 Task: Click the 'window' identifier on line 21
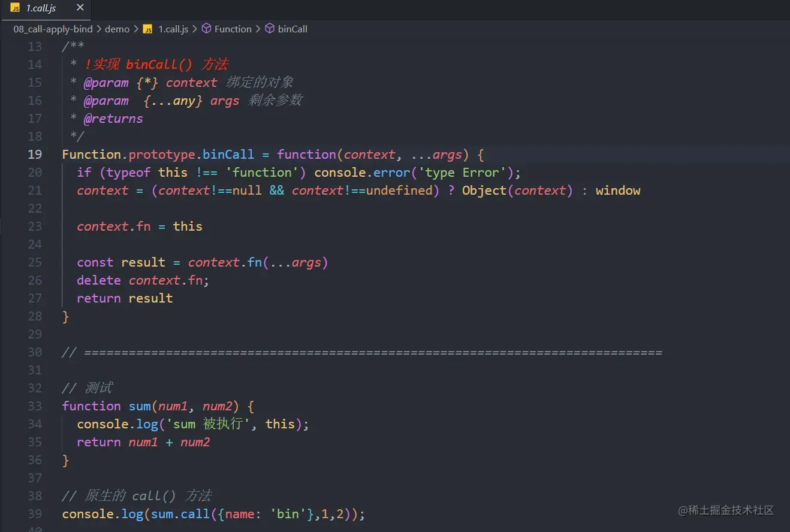click(618, 191)
